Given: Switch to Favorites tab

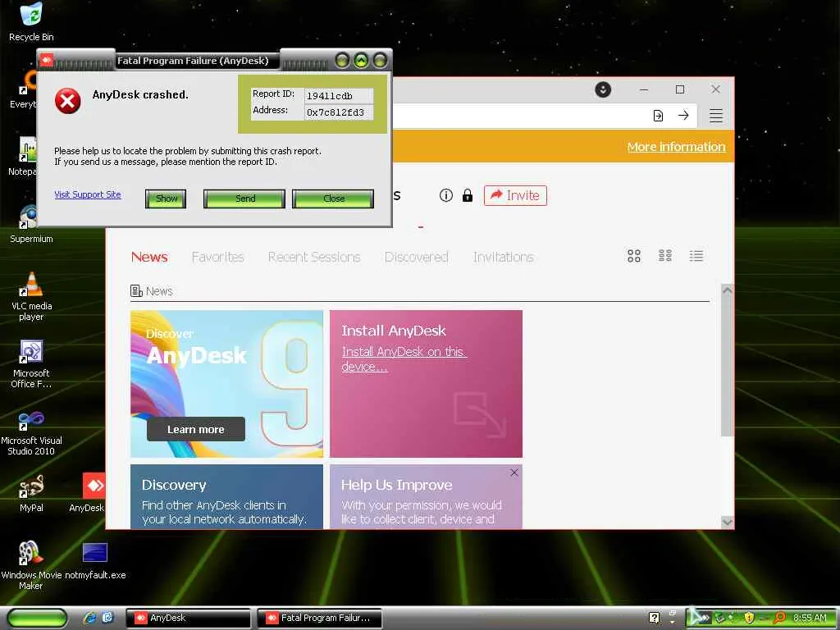Looking at the screenshot, I should tap(217, 257).
